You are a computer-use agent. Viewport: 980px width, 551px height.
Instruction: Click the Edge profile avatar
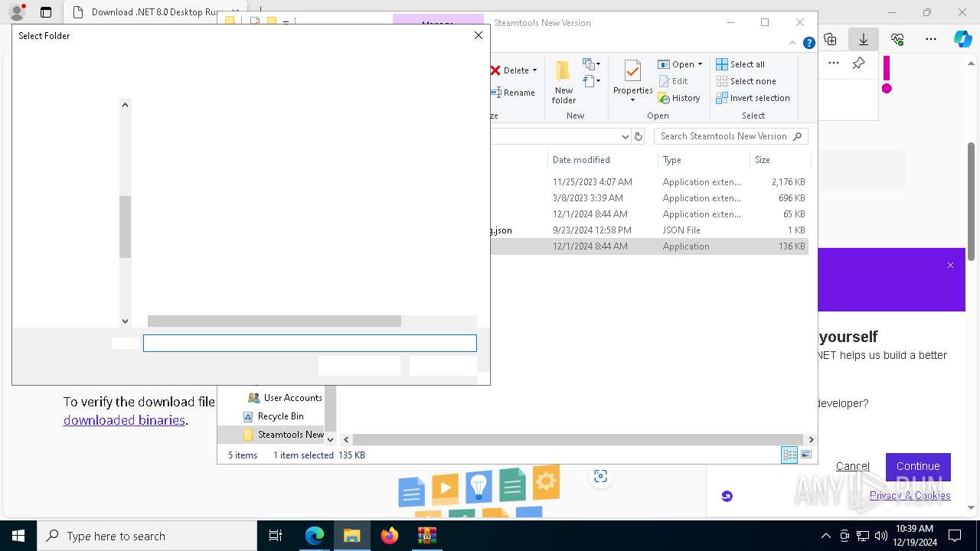point(17,12)
